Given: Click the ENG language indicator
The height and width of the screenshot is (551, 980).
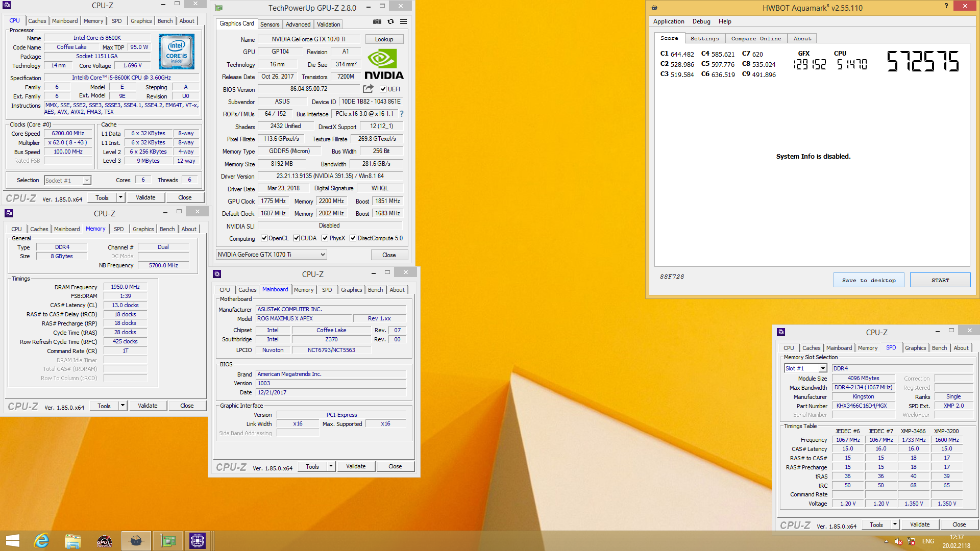Looking at the screenshot, I should [928, 541].
